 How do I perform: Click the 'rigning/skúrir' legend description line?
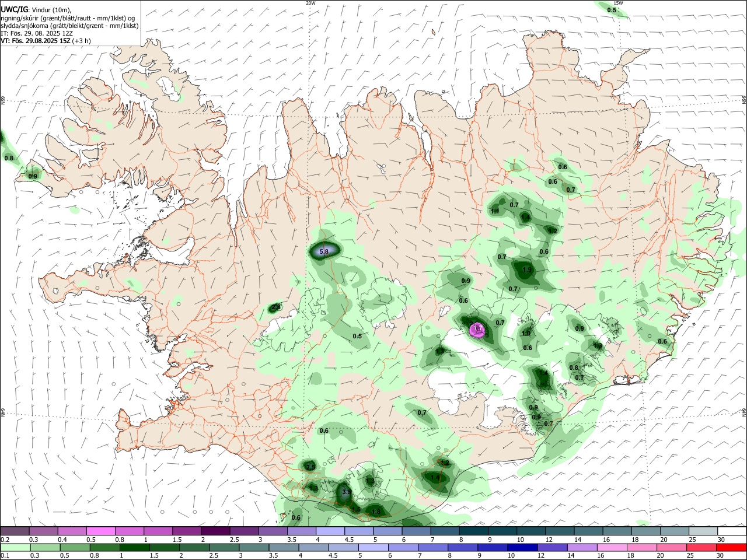pyautogui.click(x=68, y=18)
